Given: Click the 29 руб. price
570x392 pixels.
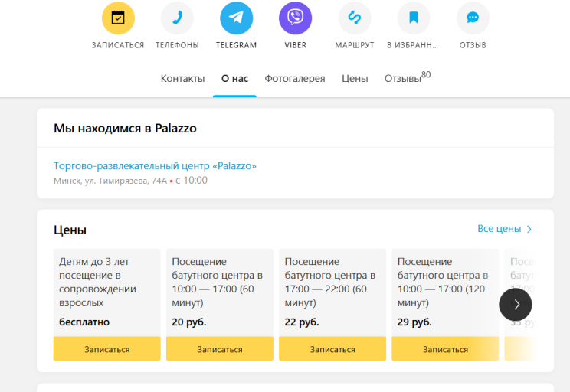Looking at the screenshot, I should (x=414, y=322).
